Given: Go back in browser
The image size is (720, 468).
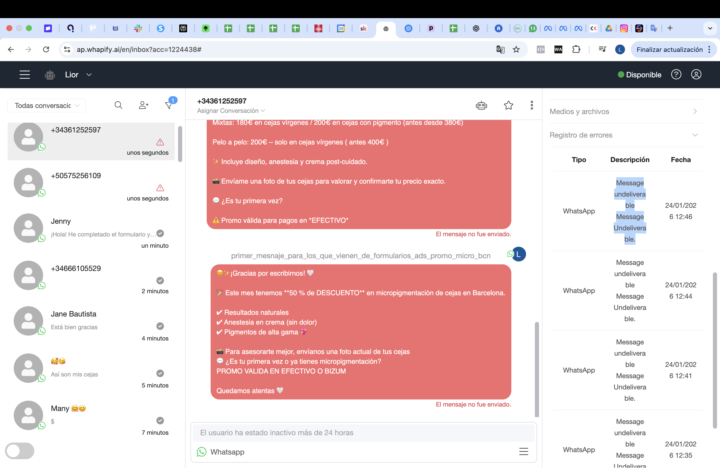Looking at the screenshot, I should [11, 50].
